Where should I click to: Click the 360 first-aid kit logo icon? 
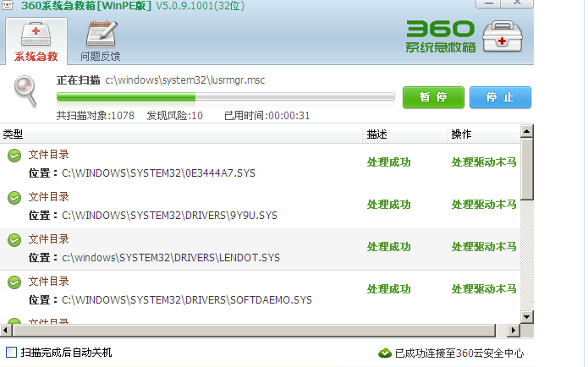502,36
